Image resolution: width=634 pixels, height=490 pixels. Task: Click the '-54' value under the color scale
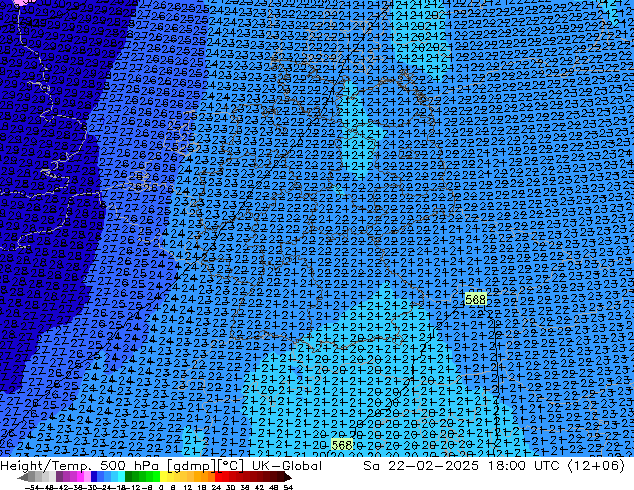32,487
